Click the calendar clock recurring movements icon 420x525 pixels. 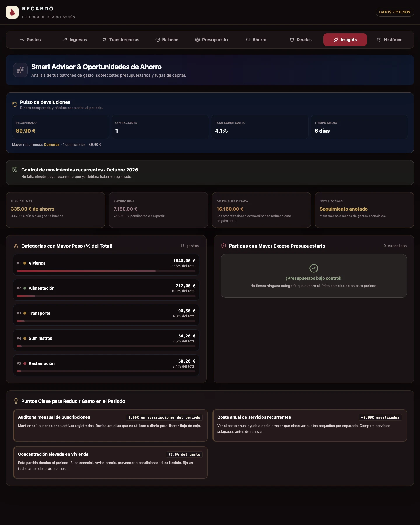pos(15,169)
